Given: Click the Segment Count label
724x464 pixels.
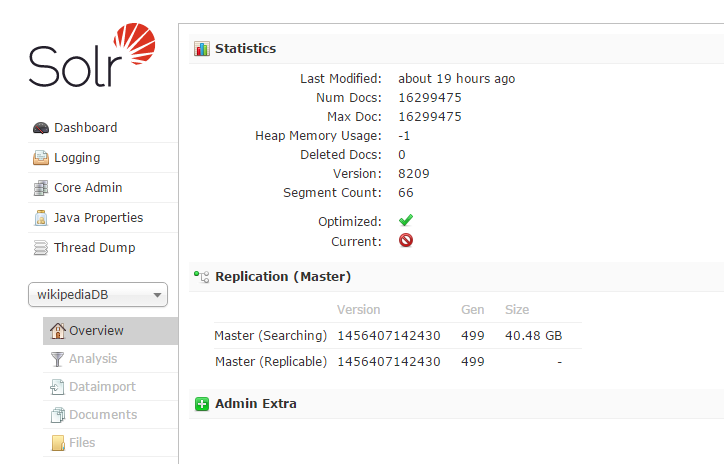Looking at the screenshot, I should (x=332, y=193).
